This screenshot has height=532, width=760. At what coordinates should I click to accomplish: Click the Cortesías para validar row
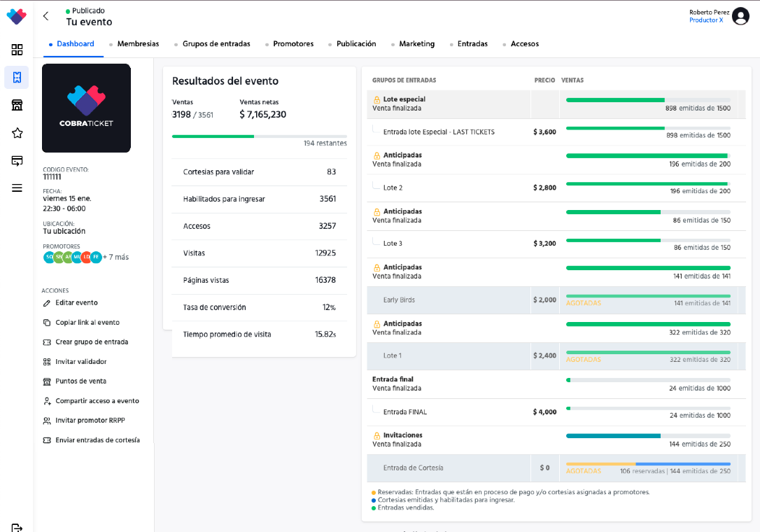[260, 172]
